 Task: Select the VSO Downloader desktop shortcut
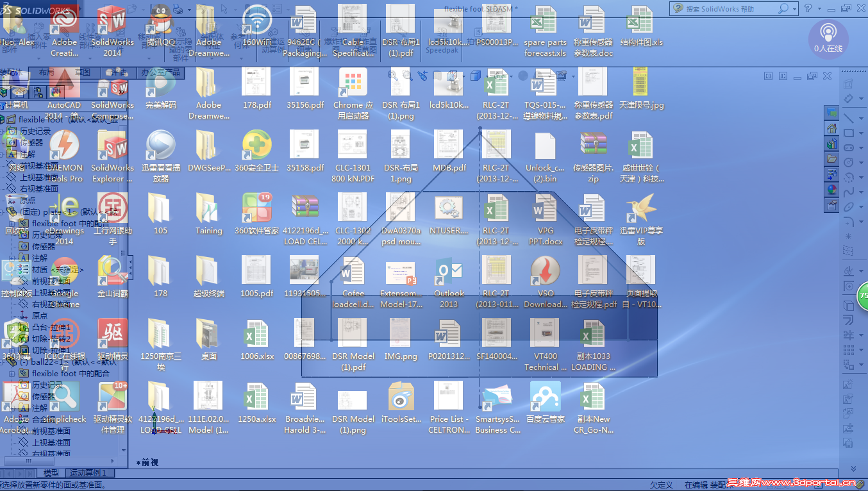click(546, 282)
